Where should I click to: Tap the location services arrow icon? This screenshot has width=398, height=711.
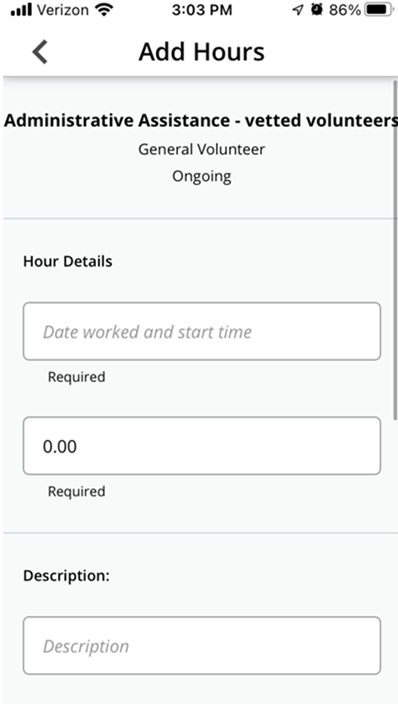click(x=297, y=10)
